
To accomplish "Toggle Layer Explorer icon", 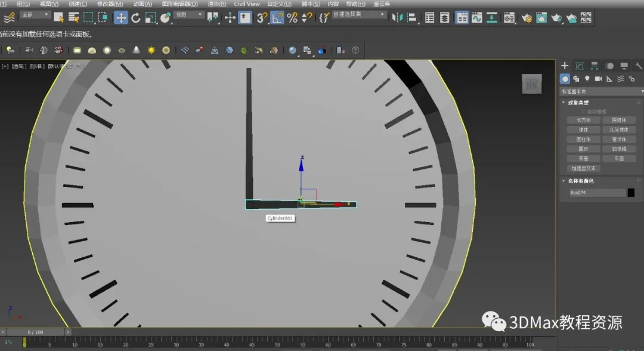I will tap(444, 18).
